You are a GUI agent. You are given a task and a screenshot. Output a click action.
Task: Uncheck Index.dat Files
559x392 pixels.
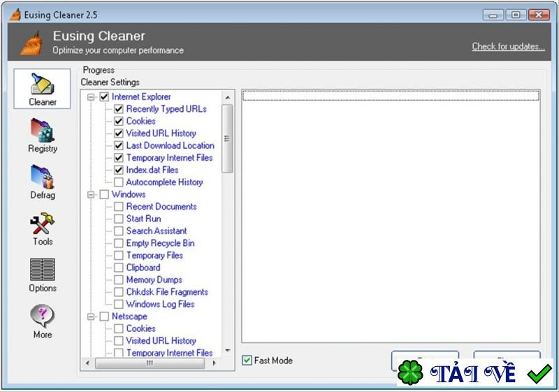click(119, 170)
